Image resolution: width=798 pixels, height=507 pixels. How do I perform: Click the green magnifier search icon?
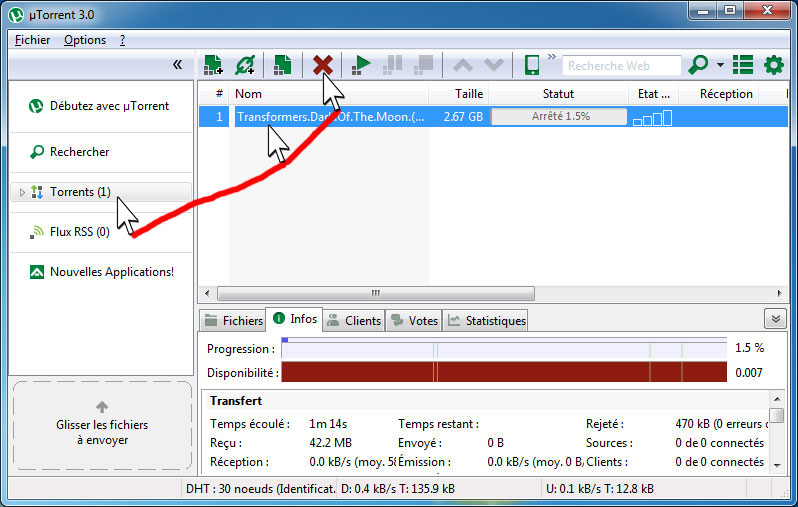698,65
